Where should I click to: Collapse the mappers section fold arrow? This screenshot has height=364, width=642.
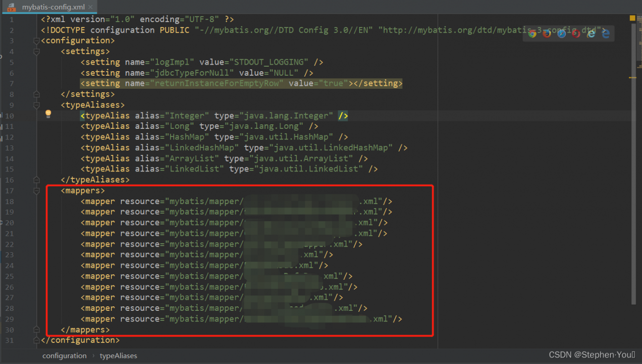point(37,191)
